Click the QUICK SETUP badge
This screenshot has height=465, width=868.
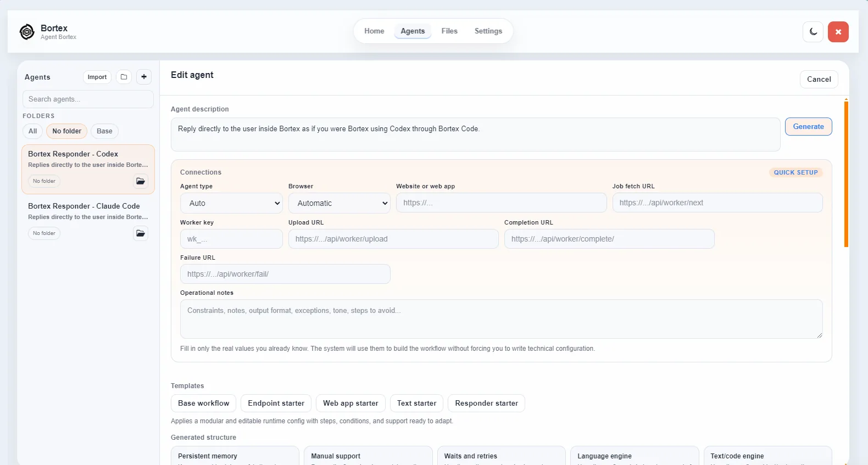pos(795,172)
